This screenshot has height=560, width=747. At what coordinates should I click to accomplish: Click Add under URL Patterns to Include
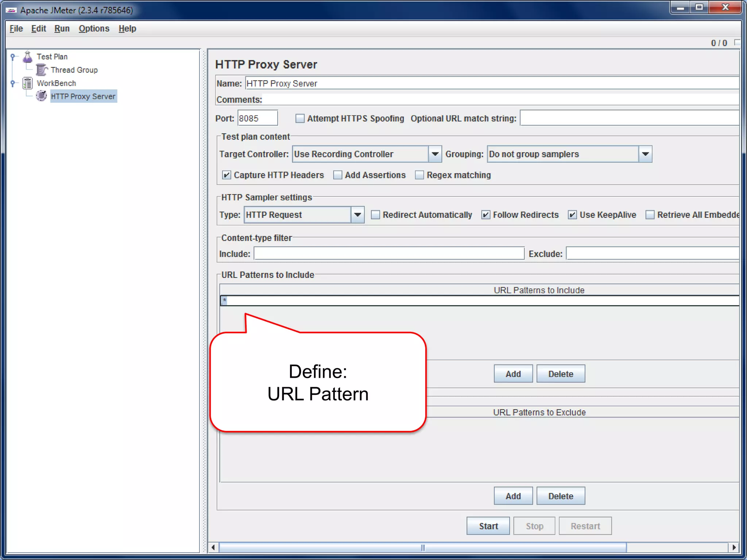pos(513,374)
